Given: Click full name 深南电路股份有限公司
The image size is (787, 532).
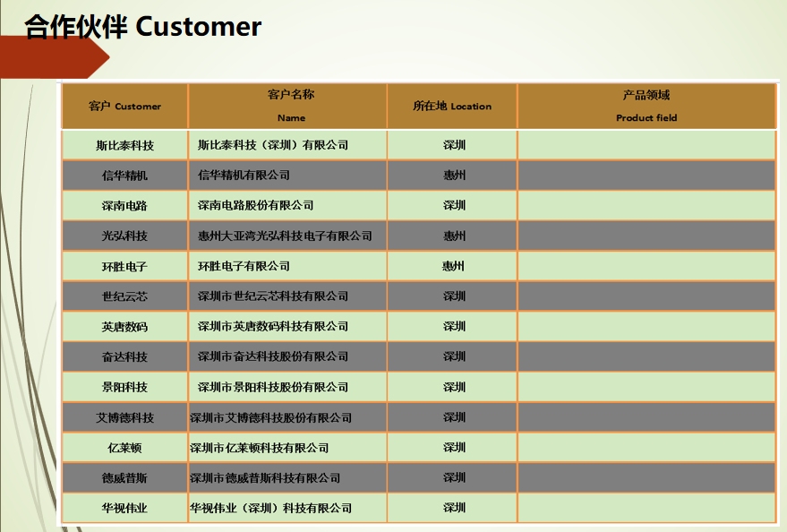Looking at the screenshot, I should click(x=255, y=205).
